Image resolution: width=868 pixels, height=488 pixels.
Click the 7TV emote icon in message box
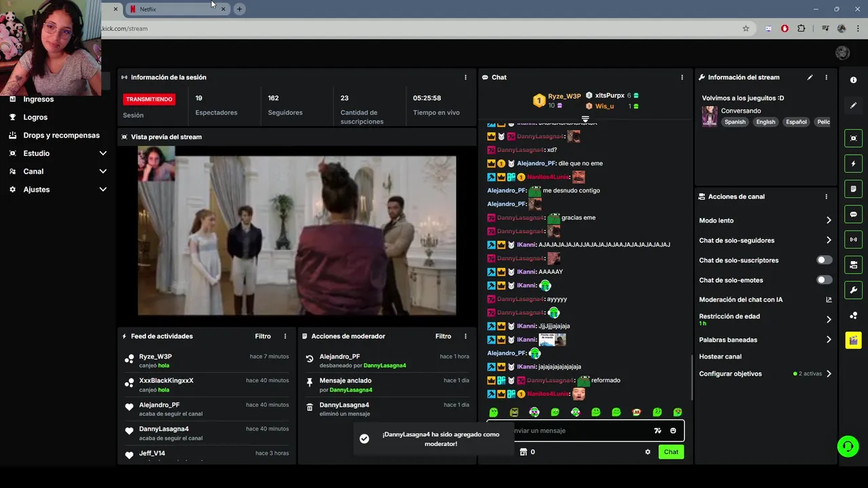(x=657, y=430)
